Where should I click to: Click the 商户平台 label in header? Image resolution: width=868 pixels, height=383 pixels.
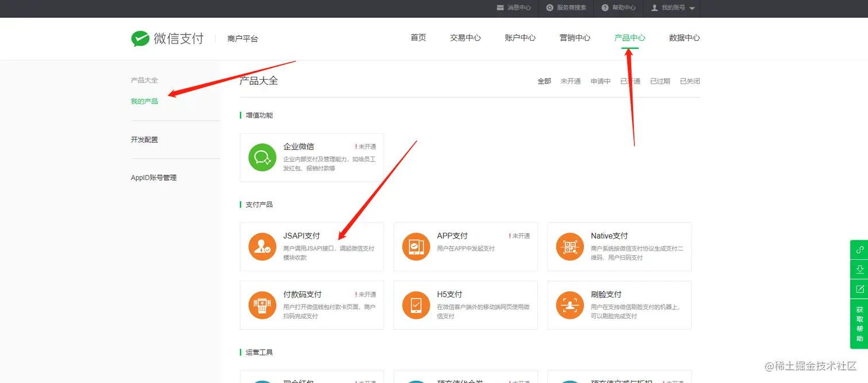243,39
